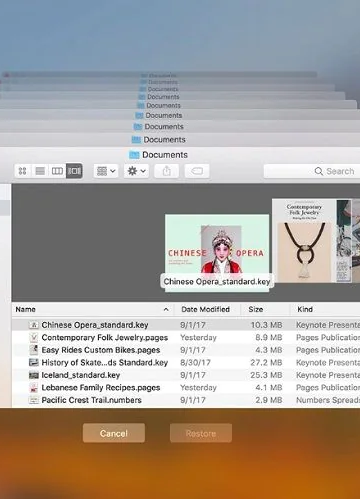The height and width of the screenshot is (499, 360).
Task: Select the Cover Flow view button
Action: pos(74,171)
